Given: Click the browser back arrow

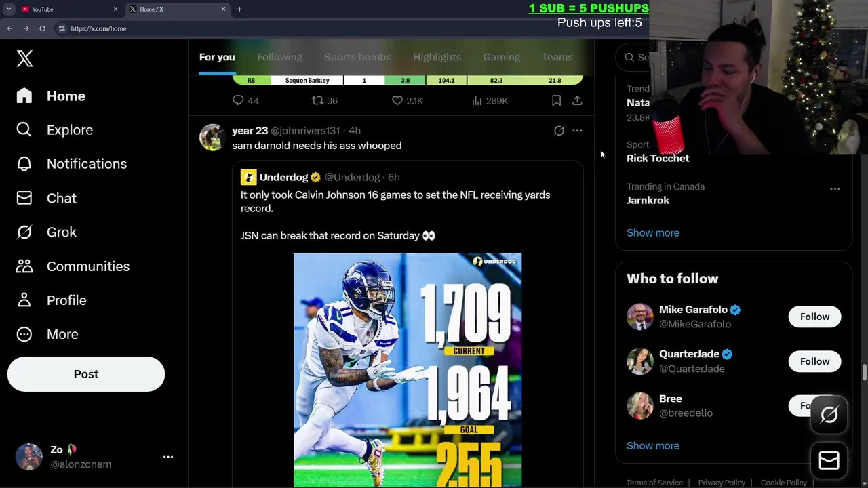Looking at the screenshot, I should (9, 28).
